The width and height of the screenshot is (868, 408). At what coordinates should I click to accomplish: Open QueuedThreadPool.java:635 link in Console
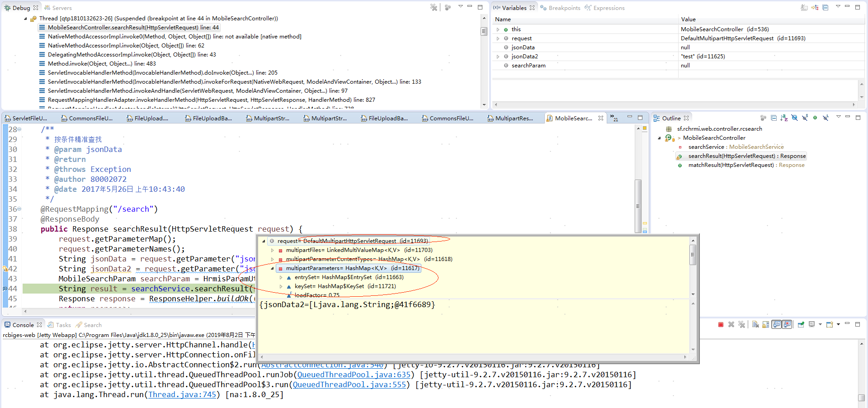[x=354, y=375]
